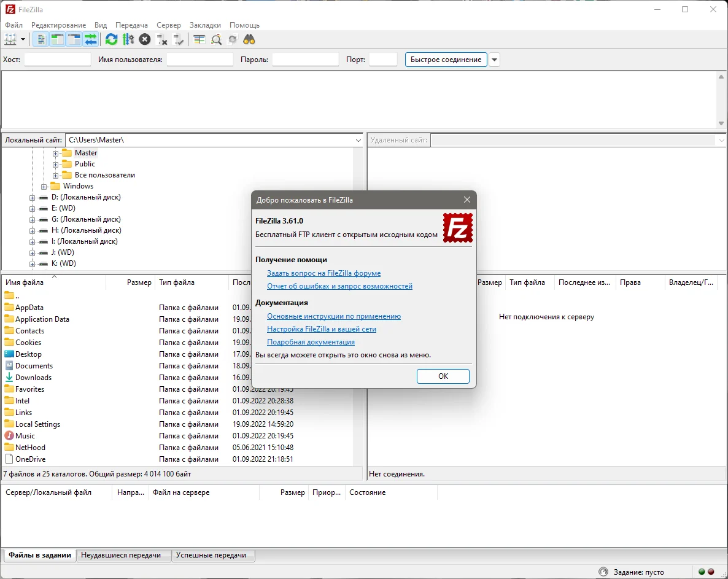Click the queue status icon in status bar
This screenshot has width=728, height=579.
[x=603, y=572]
